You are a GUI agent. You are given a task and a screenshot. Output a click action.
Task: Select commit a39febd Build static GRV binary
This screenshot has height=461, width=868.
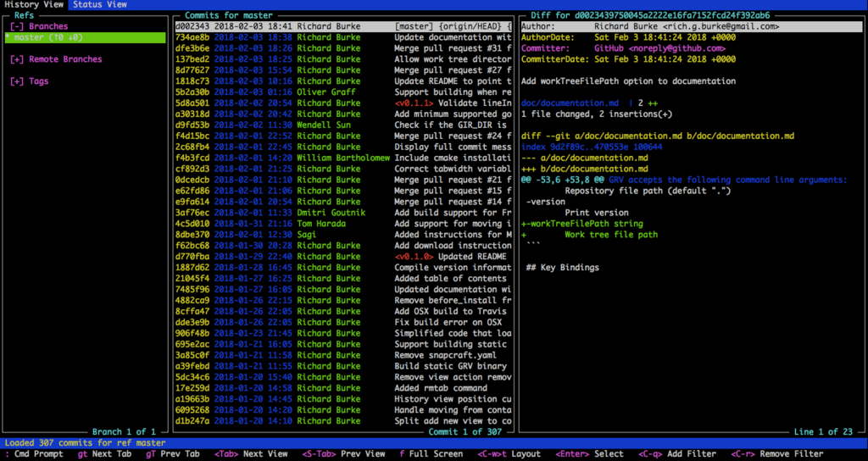[344, 366]
